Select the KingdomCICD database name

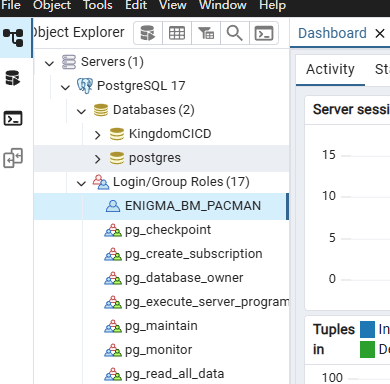[x=170, y=134]
